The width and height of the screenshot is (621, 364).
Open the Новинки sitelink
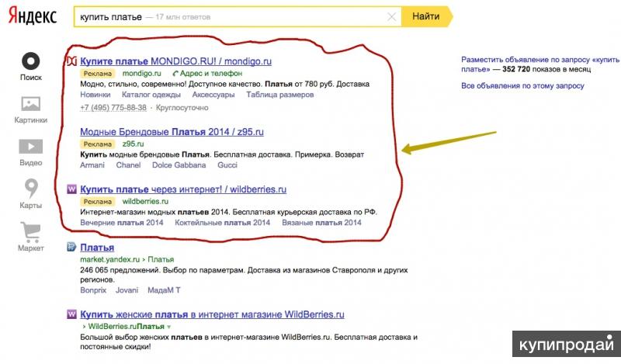pyautogui.click(x=95, y=95)
